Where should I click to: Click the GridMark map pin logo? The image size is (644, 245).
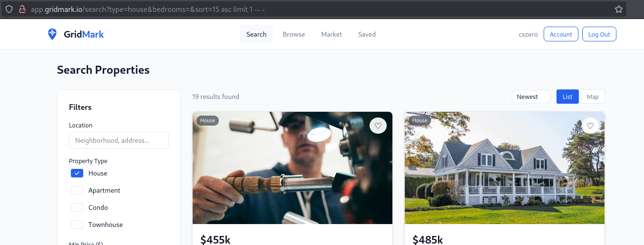52,34
